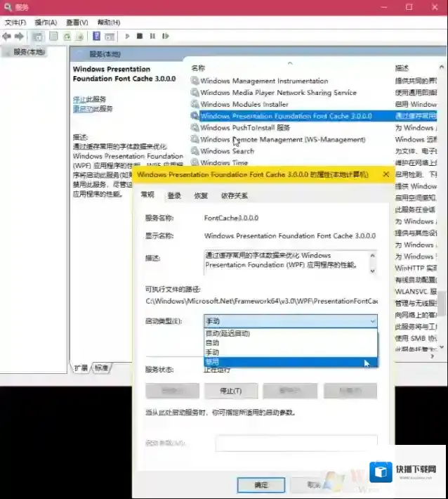Click the stop service square icon
Screen dimensions: 448x499
pyautogui.click(x=140, y=36)
